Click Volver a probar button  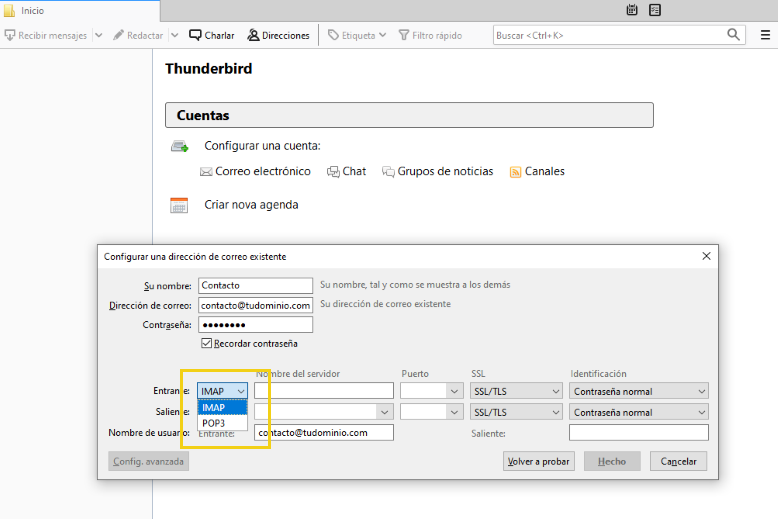(539, 461)
